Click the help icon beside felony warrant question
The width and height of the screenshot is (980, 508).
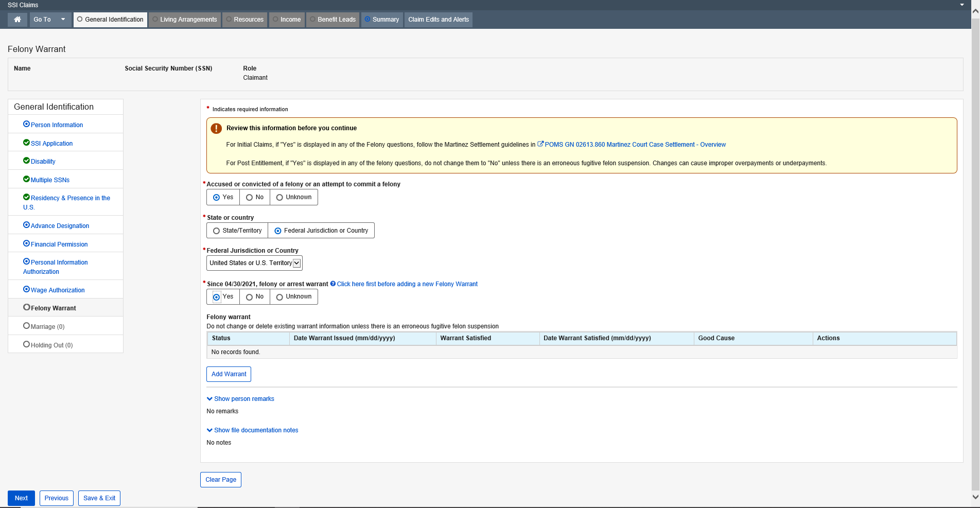333,284
